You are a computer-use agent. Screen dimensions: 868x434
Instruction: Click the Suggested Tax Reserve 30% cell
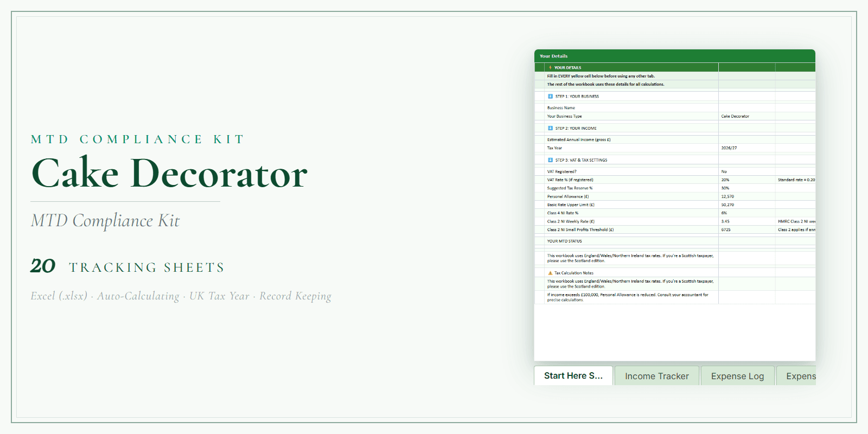[x=746, y=188]
